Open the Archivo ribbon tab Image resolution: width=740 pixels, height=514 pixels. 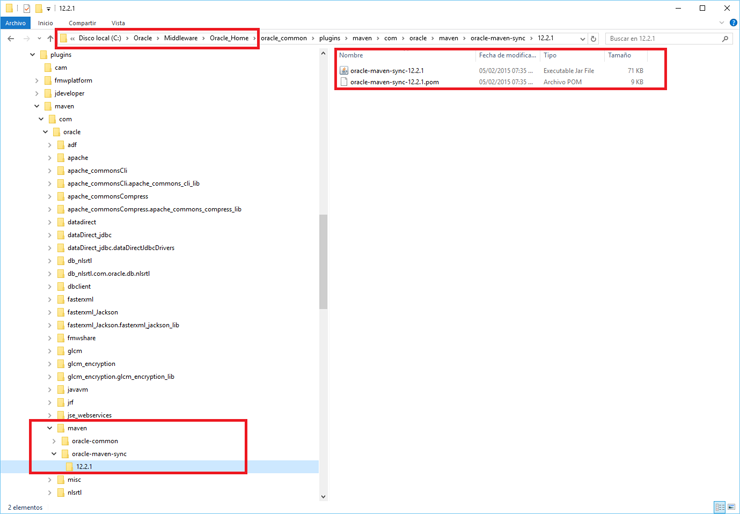(16, 23)
